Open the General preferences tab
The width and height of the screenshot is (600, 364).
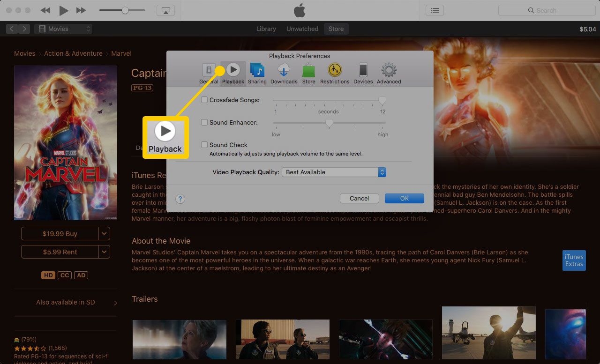point(209,74)
